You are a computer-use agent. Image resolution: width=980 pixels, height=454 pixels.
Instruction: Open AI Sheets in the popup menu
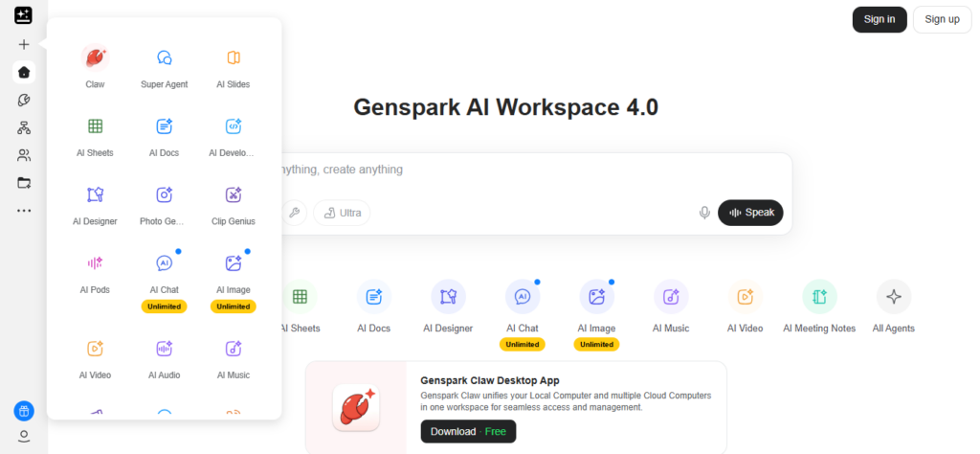(95, 136)
